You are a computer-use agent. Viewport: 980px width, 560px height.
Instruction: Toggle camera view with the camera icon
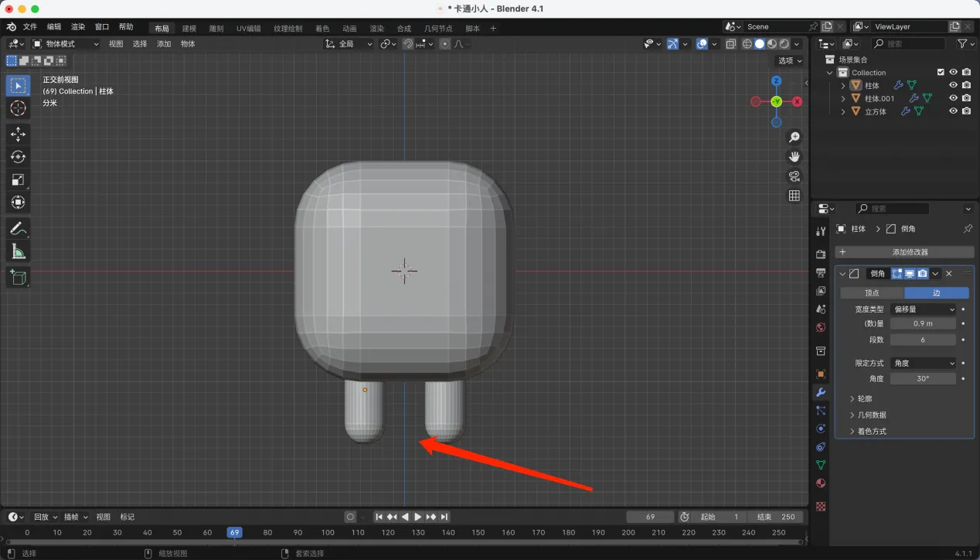coord(794,176)
